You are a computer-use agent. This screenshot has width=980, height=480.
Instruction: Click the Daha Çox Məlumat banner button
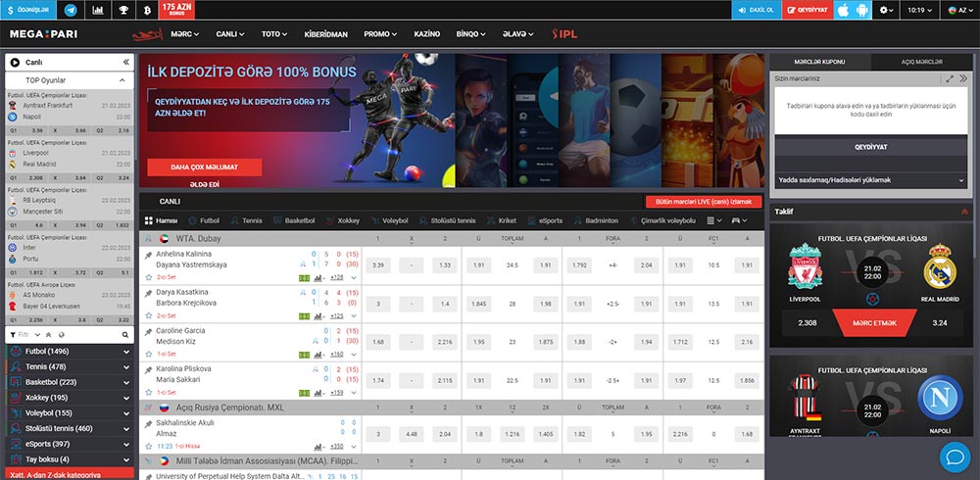tap(204, 167)
